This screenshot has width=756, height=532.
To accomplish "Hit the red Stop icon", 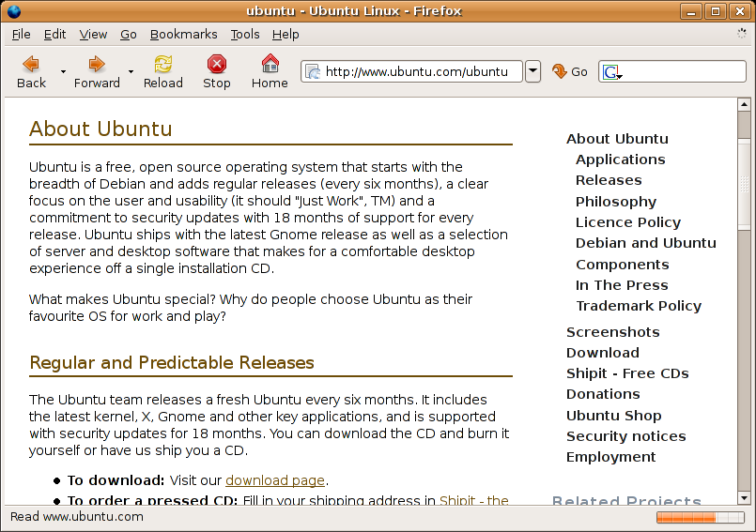I will (x=217, y=64).
